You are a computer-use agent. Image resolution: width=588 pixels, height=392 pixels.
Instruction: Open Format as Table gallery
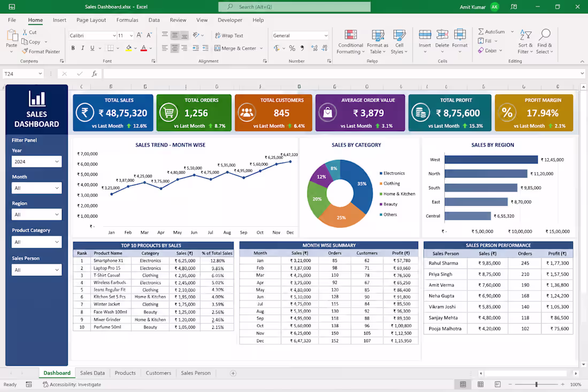[377, 42]
